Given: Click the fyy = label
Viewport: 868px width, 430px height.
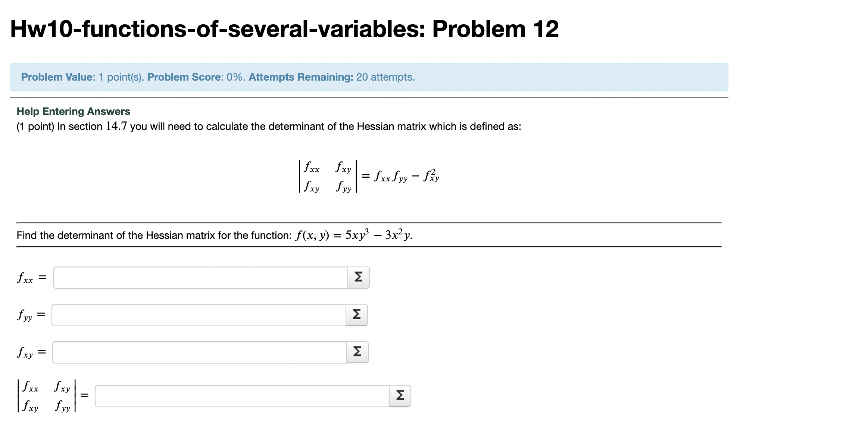Looking at the screenshot, I should (x=31, y=314).
